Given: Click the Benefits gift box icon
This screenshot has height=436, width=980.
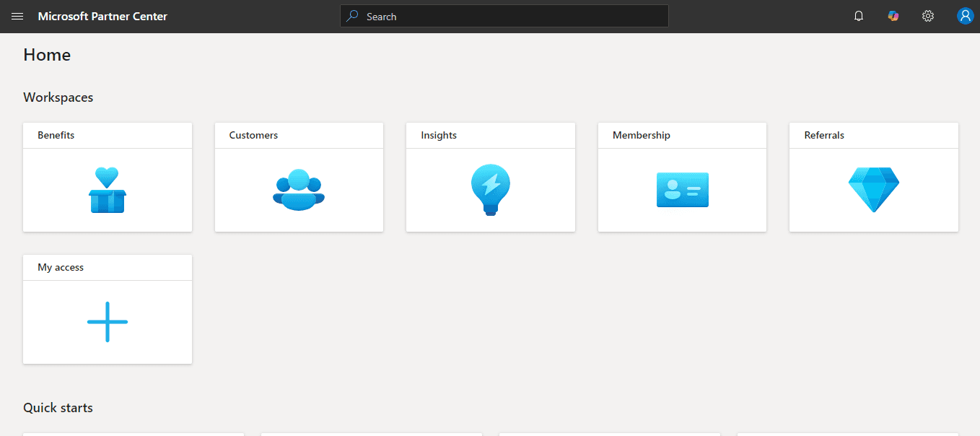Looking at the screenshot, I should coord(108,190).
